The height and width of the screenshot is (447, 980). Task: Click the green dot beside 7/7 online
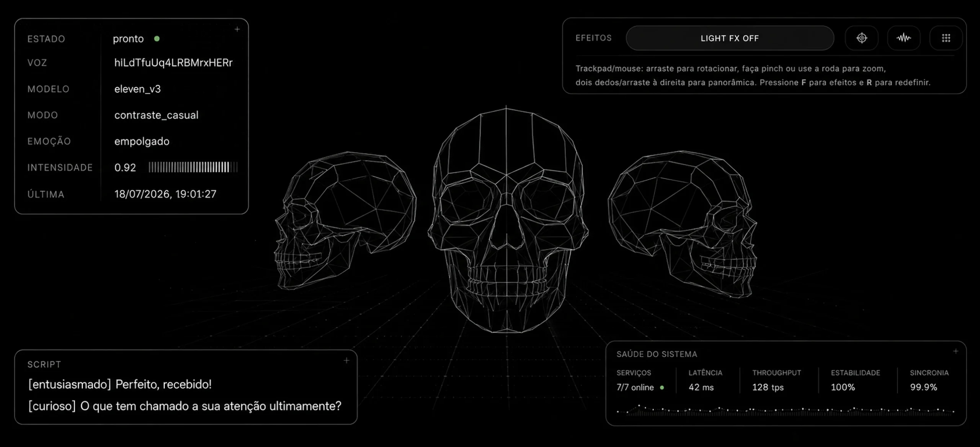(x=662, y=388)
